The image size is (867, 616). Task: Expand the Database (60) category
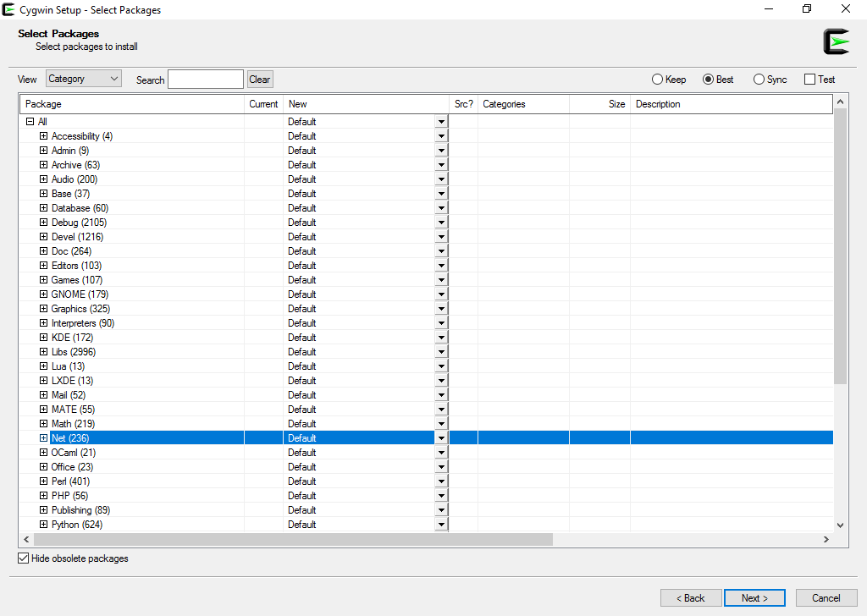44,207
